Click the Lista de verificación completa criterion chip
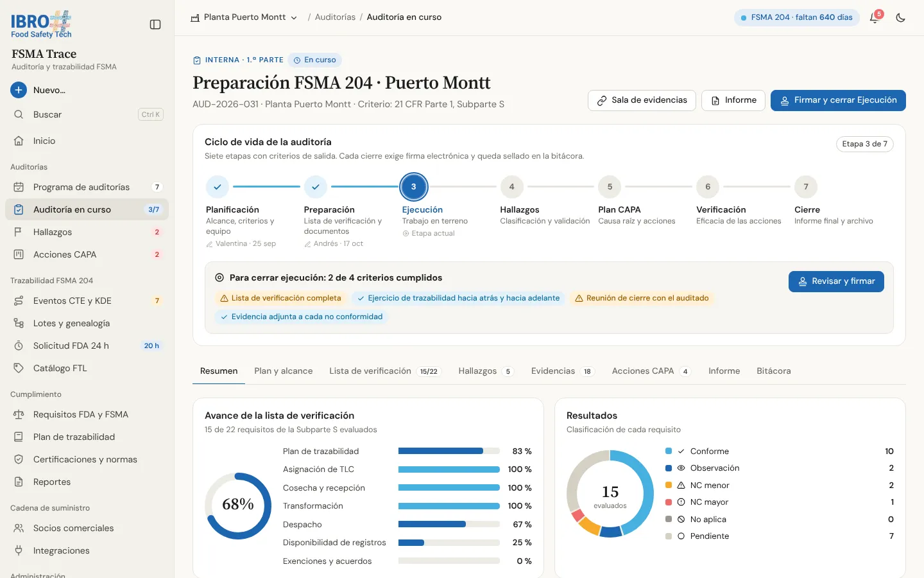 (x=280, y=298)
